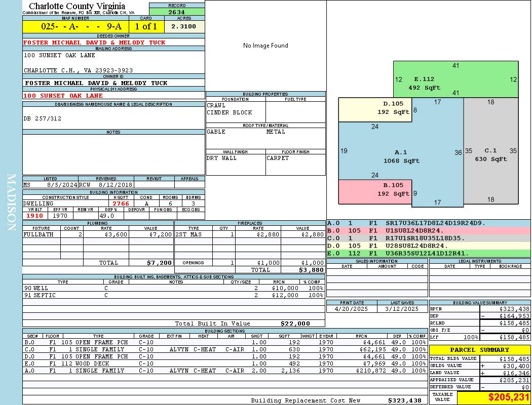Screen dimensions: 532x405
Task: Click yellow D.105 sketch section
Action: (375, 110)
